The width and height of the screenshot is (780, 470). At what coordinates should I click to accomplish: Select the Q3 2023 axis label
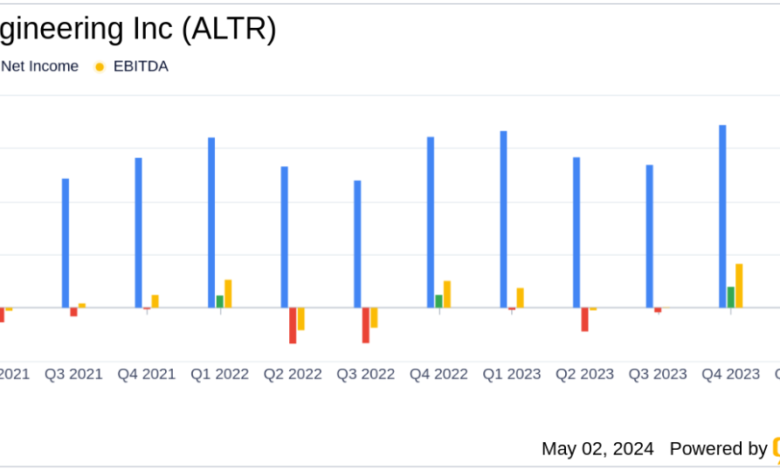[x=658, y=374]
